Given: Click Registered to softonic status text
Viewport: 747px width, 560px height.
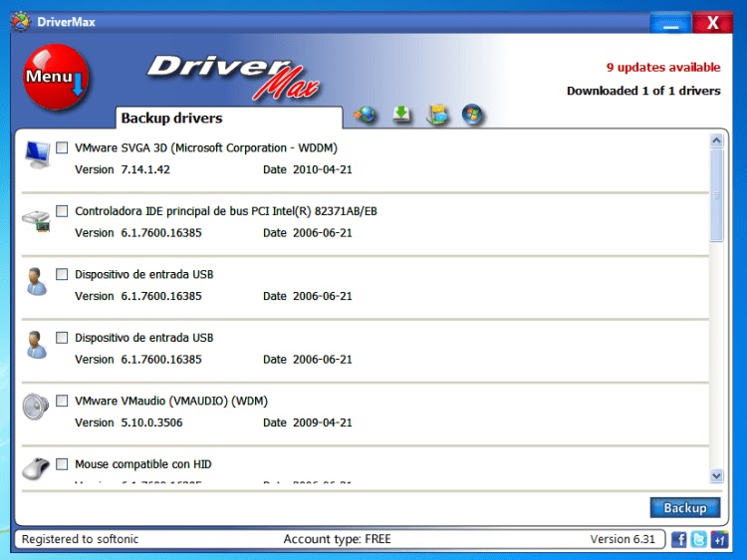Looking at the screenshot, I should 80,539.
